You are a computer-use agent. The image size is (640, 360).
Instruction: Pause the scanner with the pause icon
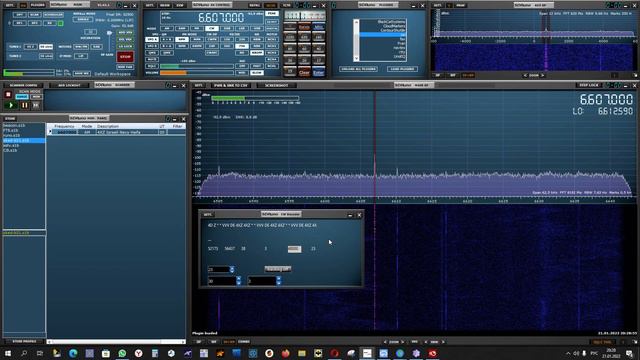point(24,105)
